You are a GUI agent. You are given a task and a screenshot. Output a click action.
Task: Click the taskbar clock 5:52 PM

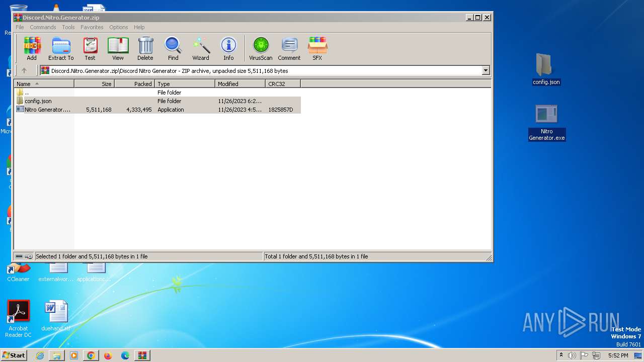[x=618, y=355]
